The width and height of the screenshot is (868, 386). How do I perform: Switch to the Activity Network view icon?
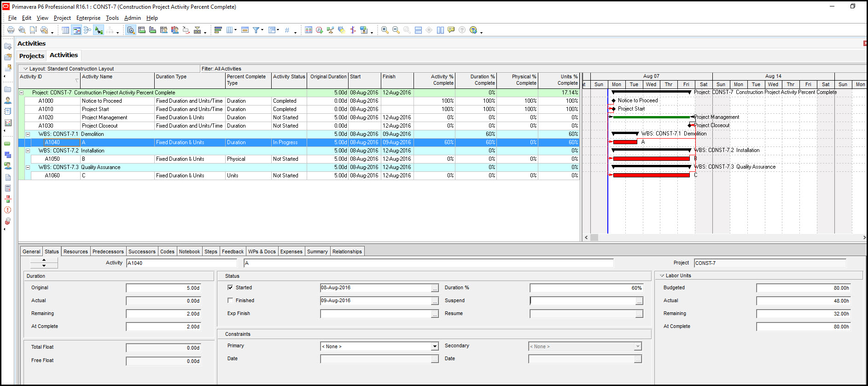point(87,30)
